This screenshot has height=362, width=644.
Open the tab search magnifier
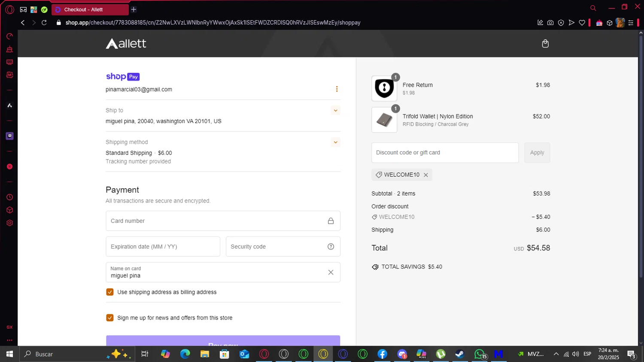click(x=593, y=8)
